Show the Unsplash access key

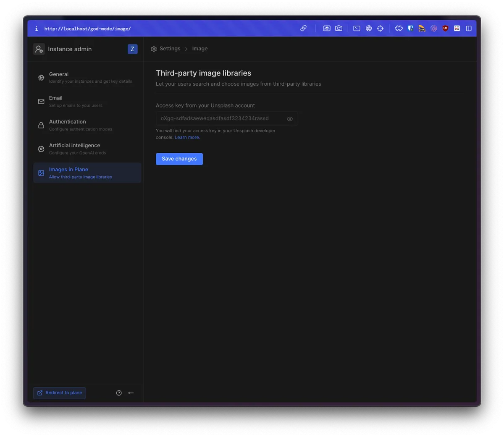290,119
